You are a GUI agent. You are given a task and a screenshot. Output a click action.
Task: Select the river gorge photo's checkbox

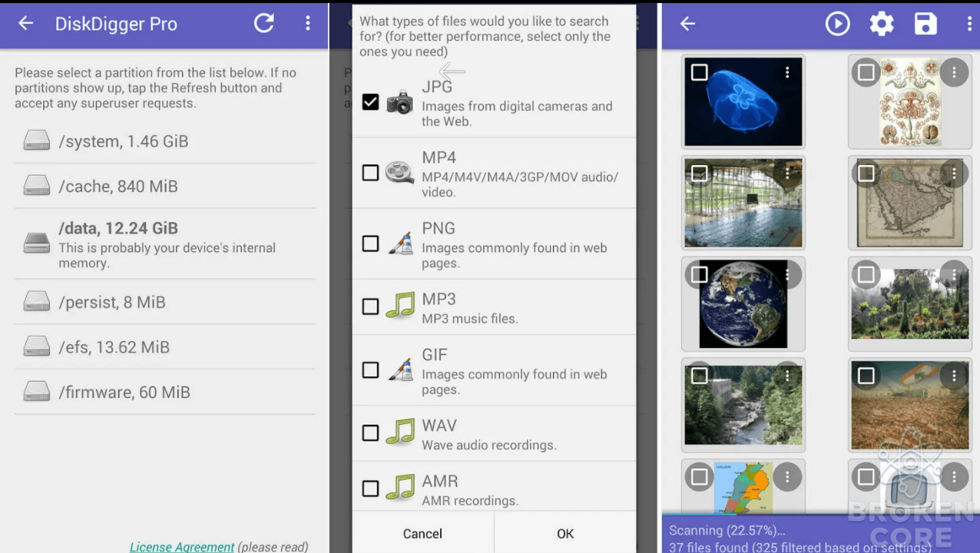coord(699,376)
